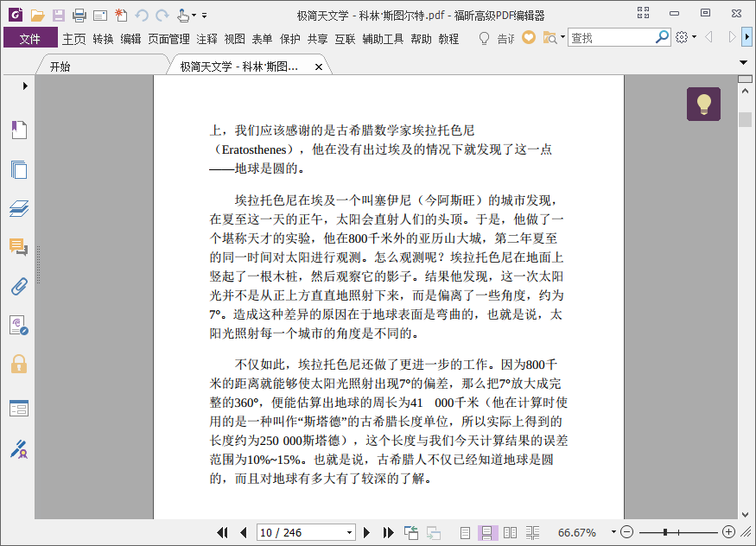Open the Pages thumbnail panel

[x=19, y=169]
